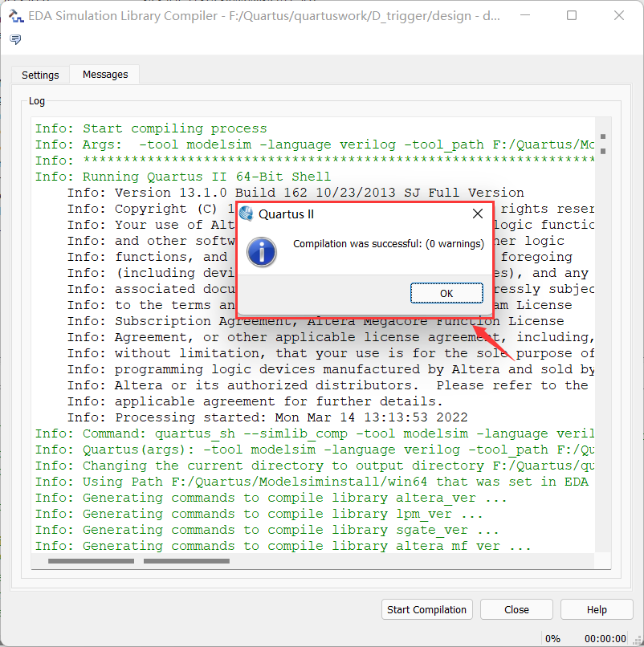644x647 pixels.
Task: Maximize the EDA Simulation Library Compiler window
Action: point(572,15)
